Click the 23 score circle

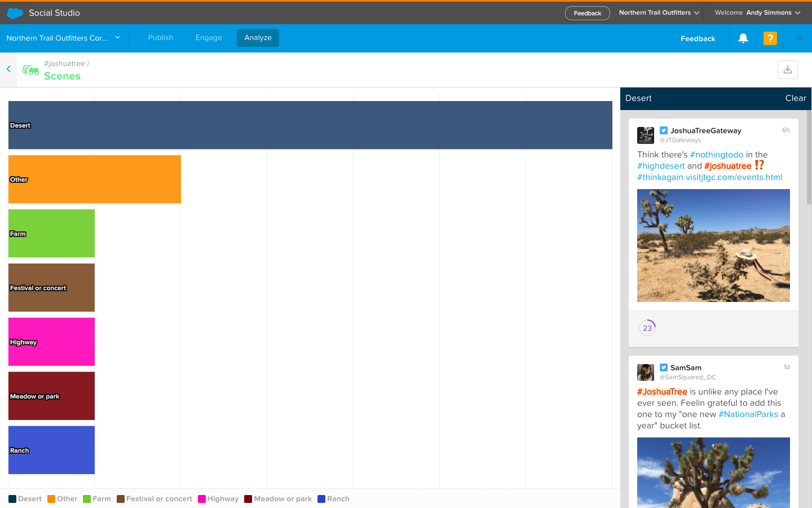point(647,328)
